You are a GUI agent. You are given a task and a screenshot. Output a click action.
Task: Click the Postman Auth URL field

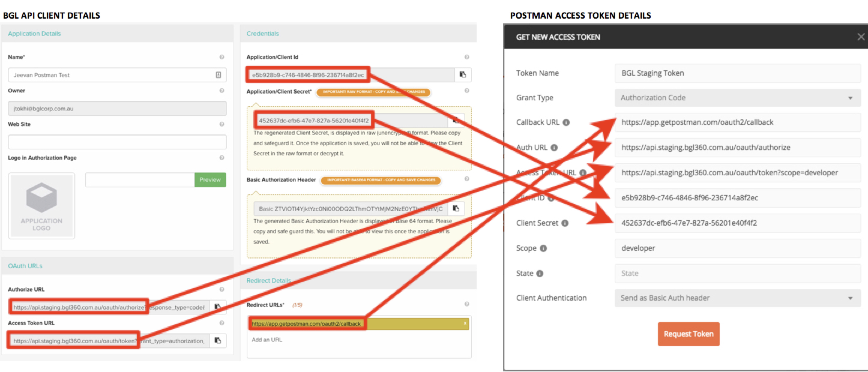tap(738, 148)
